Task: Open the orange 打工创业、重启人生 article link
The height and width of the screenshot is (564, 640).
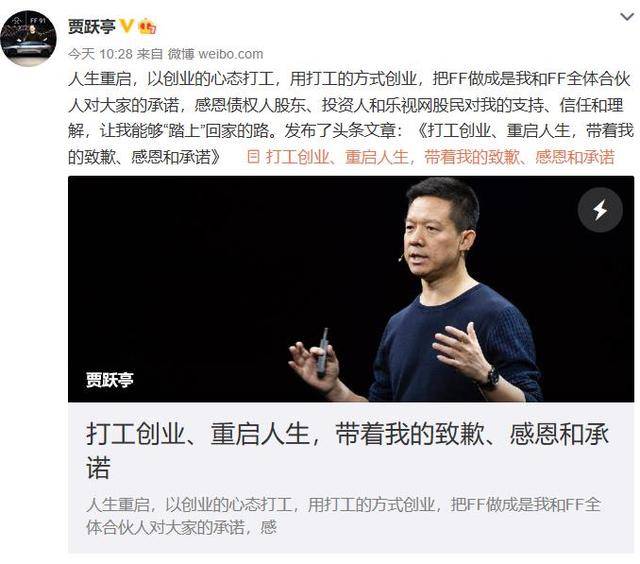Action: (440, 157)
